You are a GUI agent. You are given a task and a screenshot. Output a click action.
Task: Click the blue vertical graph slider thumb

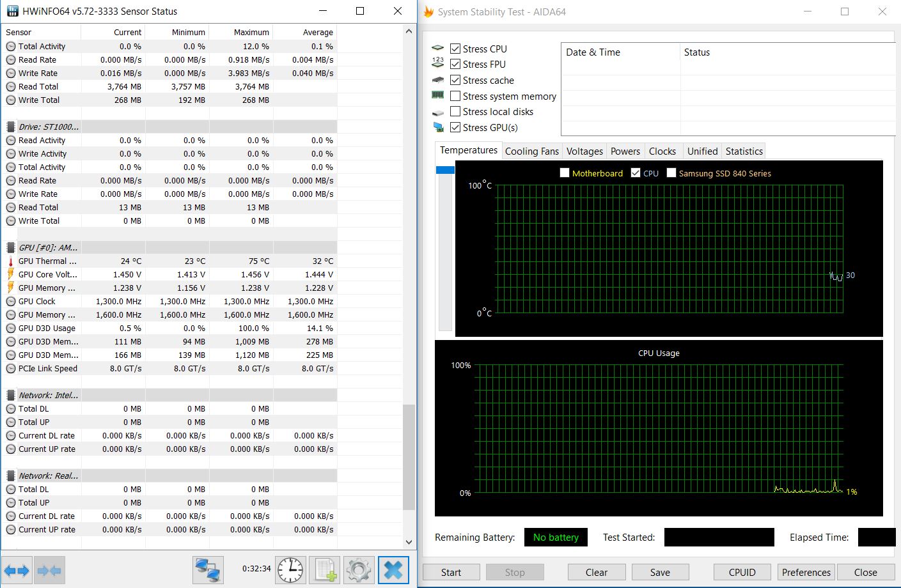click(x=445, y=170)
